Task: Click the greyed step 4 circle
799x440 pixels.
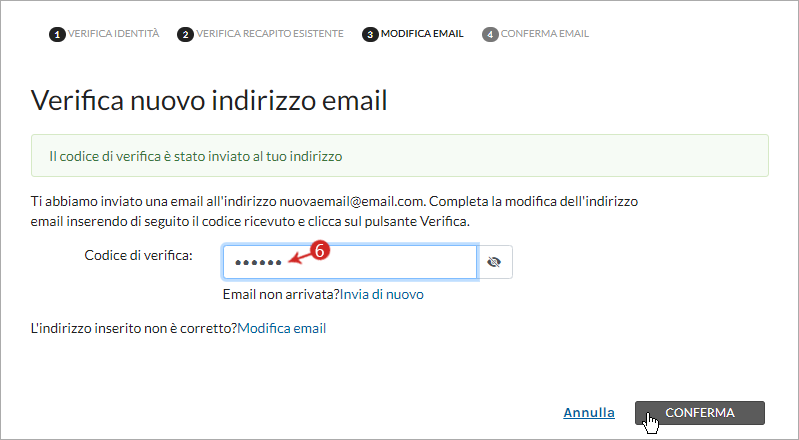Action: point(490,35)
